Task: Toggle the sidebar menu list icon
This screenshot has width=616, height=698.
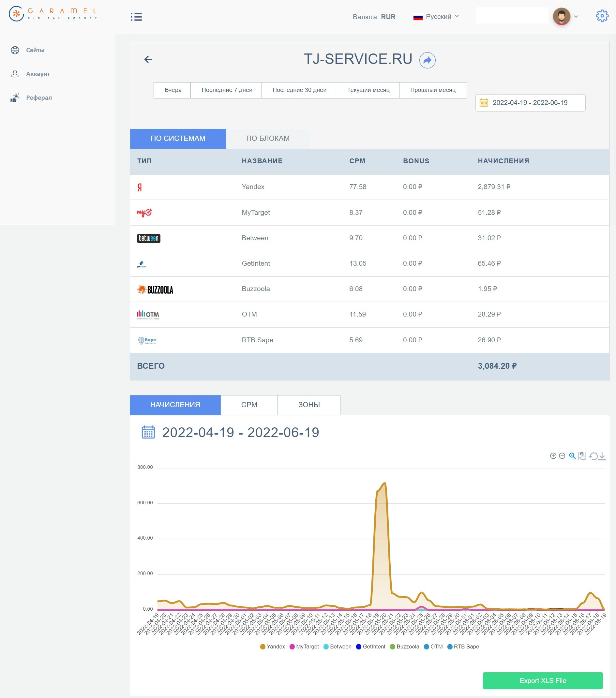Action: click(136, 17)
